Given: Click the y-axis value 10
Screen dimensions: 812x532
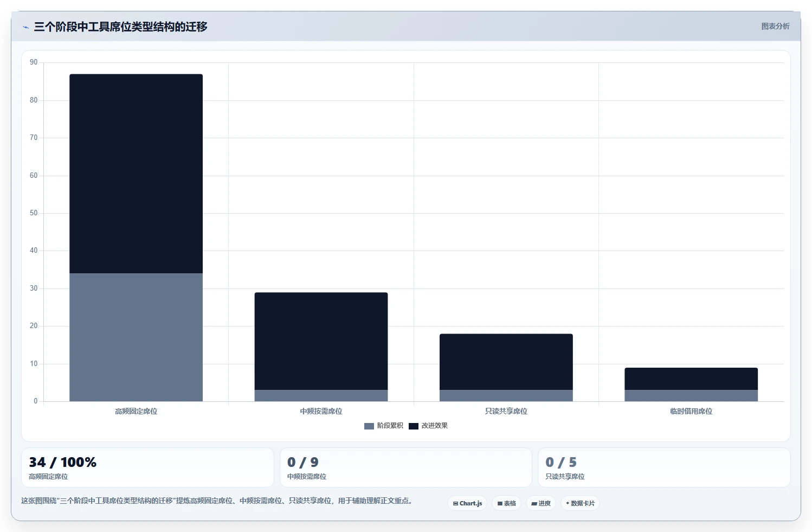Looking at the screenshot, I should coord(34,364).
